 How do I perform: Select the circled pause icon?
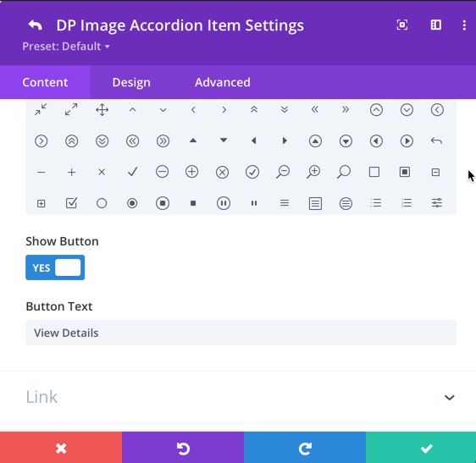(x=224, y=203)
